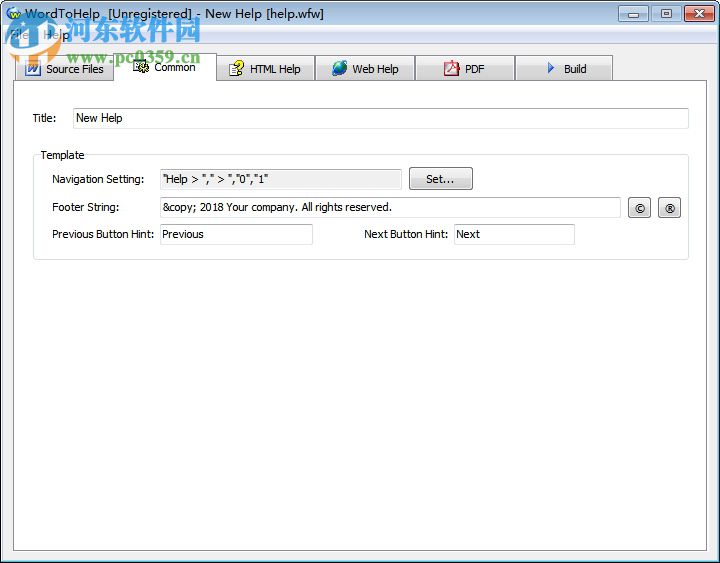
Task: Click the Title input field
Action: [x=380, y=118]
